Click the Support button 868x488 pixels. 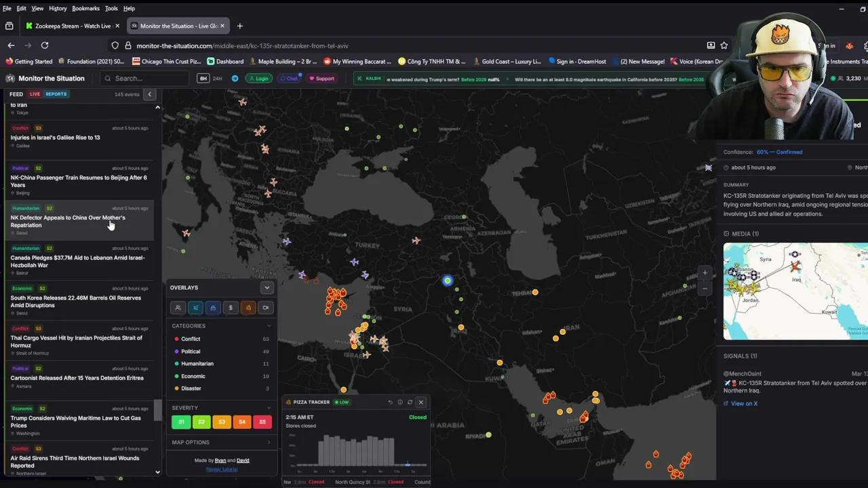coord(322,79)
